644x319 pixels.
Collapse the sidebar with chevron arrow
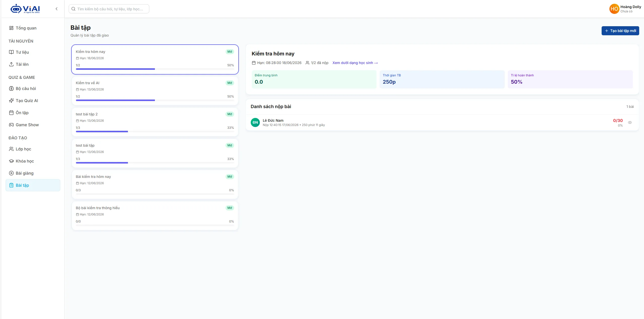[x=57, y=9]
